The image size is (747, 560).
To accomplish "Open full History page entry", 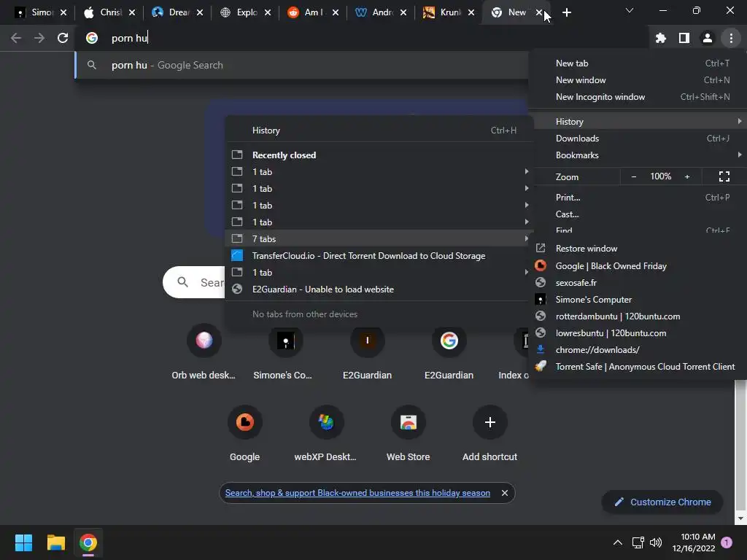I will point(379,130).
